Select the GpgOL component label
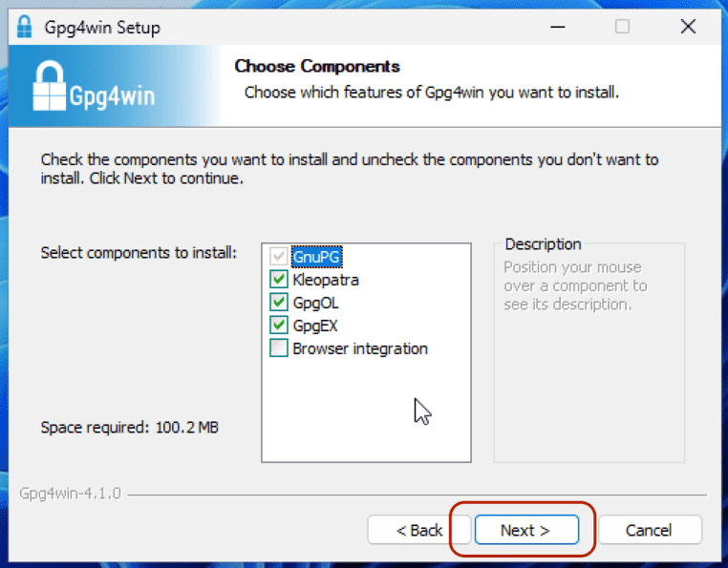The height and width of the screenshot is (568, 728). 315,303
